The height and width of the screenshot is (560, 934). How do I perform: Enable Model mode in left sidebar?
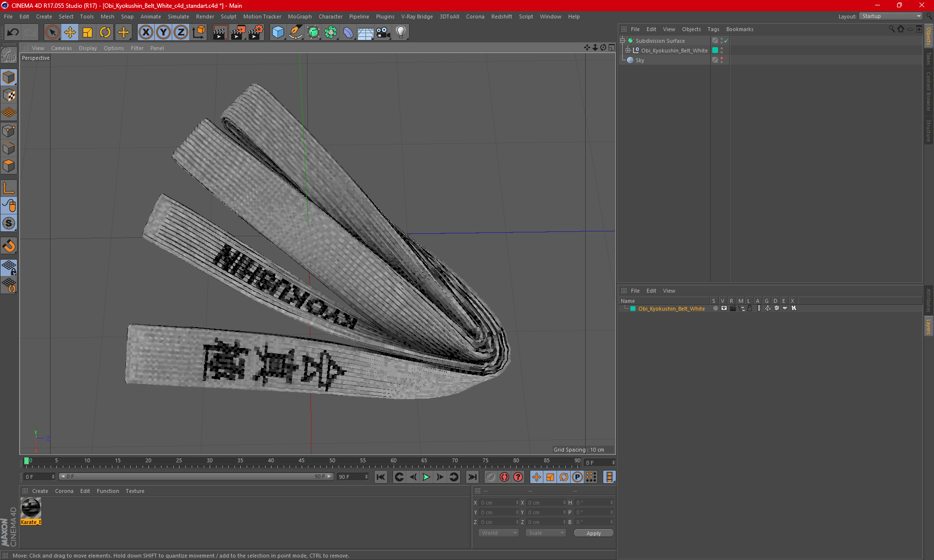click(x=9, y=77)
